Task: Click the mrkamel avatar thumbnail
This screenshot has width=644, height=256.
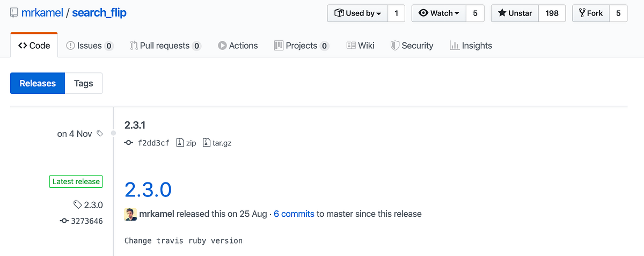Action: (x=130, y=214)
